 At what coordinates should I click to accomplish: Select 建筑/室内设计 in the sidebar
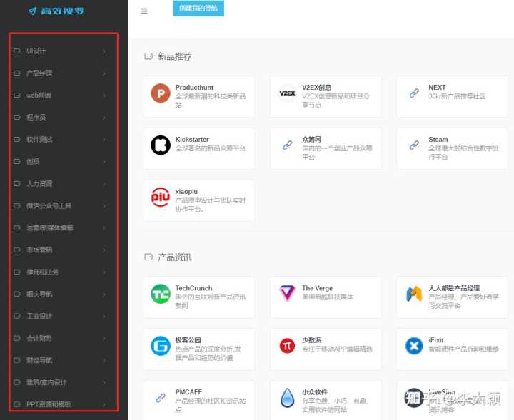point(46,382)
